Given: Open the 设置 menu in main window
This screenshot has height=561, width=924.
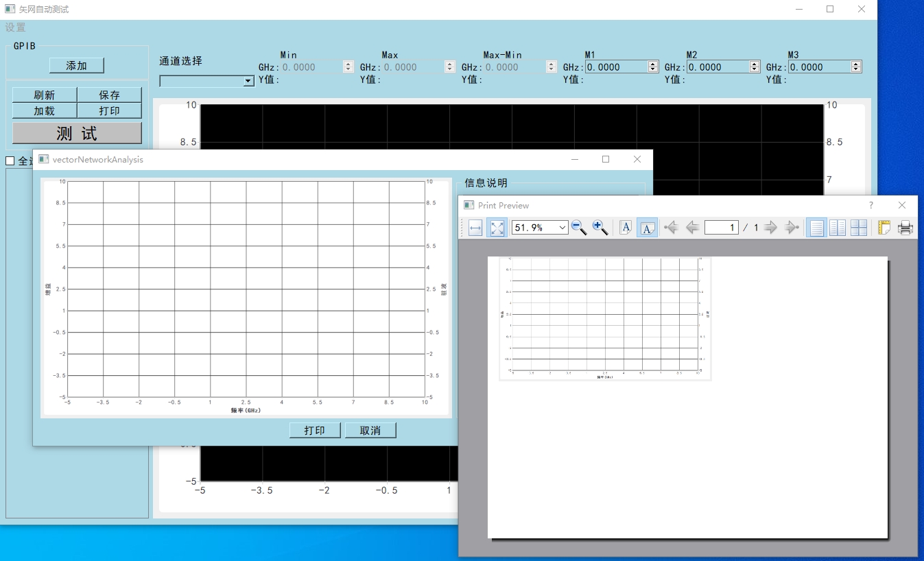Looking at the screenshot, I should click(x=15, y=27).
